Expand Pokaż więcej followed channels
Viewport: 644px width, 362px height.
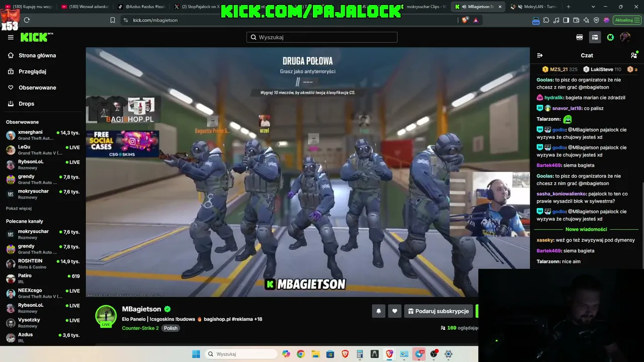[19, 208]
